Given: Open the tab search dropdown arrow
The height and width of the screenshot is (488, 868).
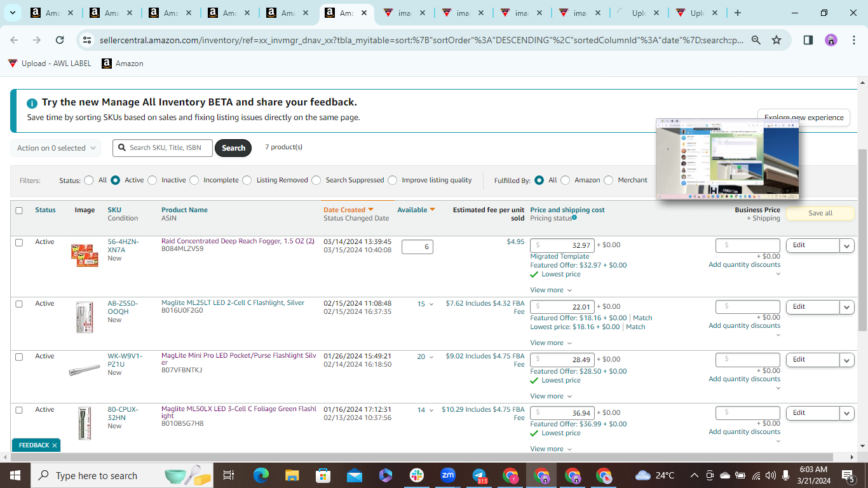Looking at the screenshot, I should 13,13.
